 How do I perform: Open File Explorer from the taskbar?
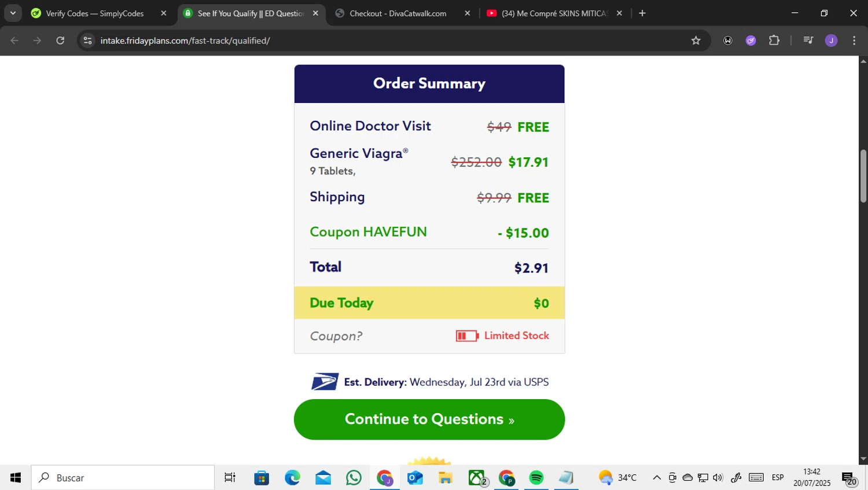pos(445,477)
